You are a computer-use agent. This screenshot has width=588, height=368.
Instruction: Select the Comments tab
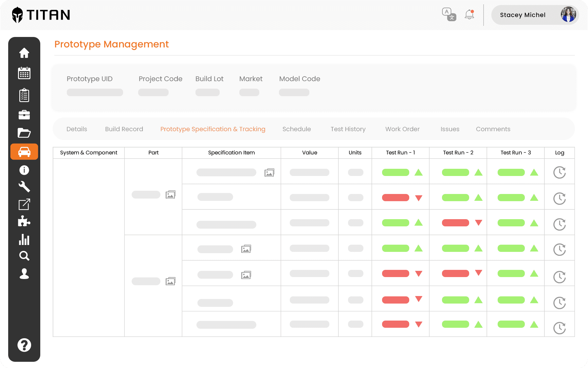[x=493, y=129]
